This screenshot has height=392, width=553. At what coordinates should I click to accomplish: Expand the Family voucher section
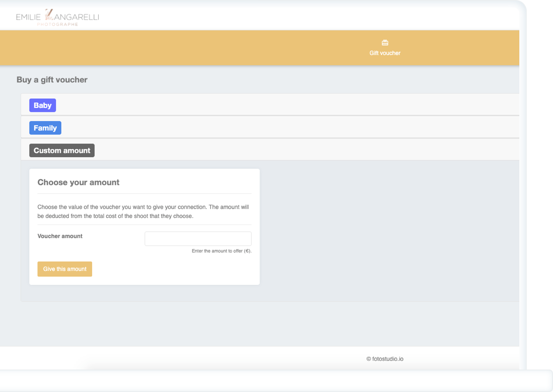tap(45, 128)
